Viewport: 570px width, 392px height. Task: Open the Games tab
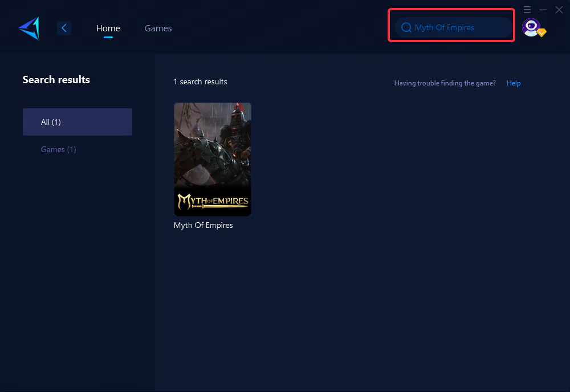pos(158,28)
